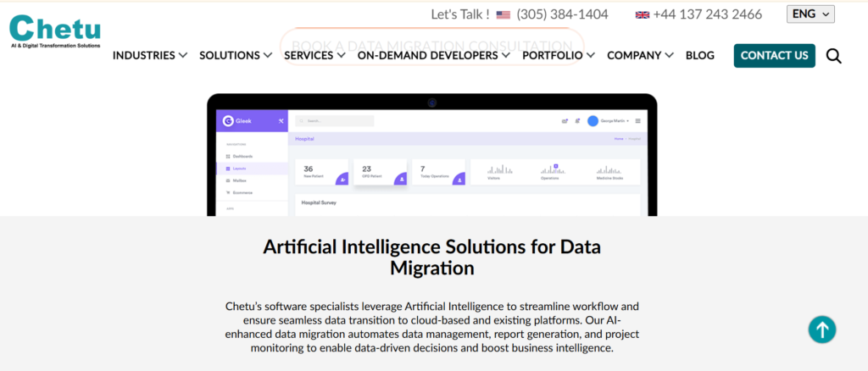Open the Portfolio menu

tap(559, 55)
